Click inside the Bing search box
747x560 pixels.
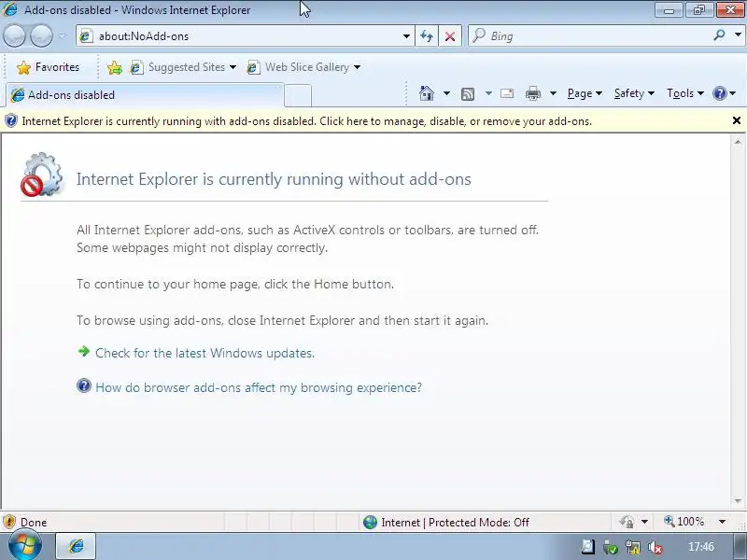click(x=591, y=36)
